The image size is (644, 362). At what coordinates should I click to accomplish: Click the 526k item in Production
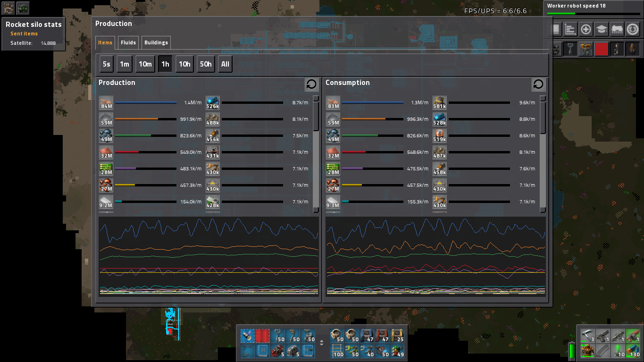click(213, 103)
